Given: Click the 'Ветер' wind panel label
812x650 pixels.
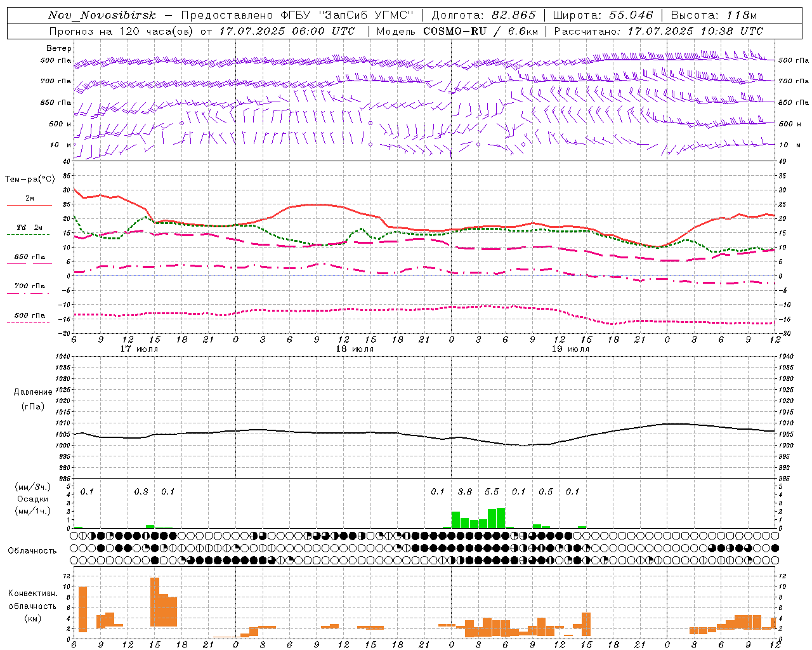Looking at the screenshot, I should 59,48.
